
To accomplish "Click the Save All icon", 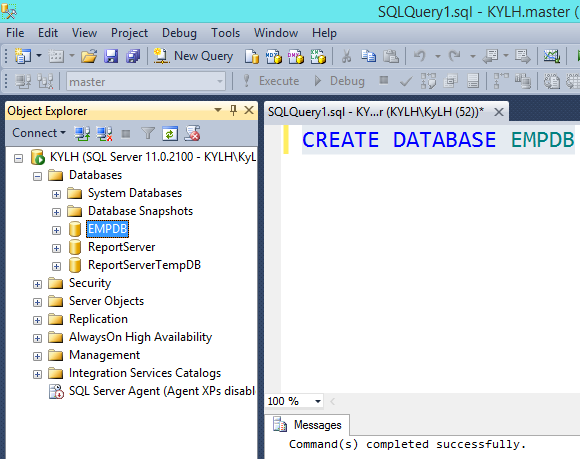I will [133, 56].
